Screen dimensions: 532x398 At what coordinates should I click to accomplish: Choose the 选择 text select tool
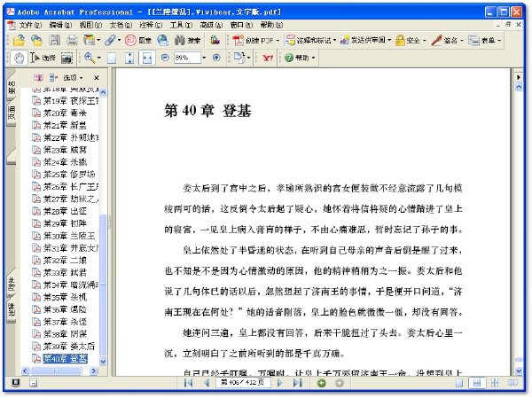coord(43,58)
